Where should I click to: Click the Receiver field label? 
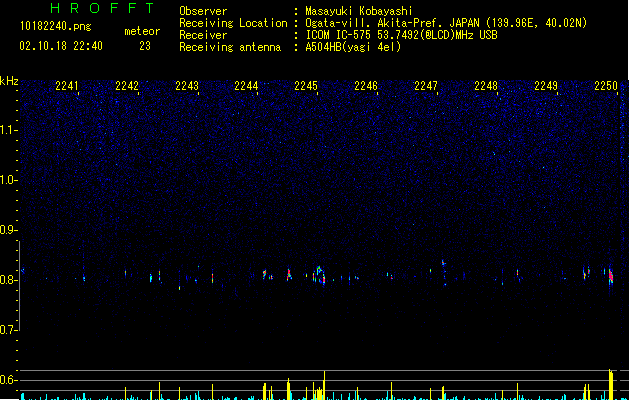pos(203,35)
